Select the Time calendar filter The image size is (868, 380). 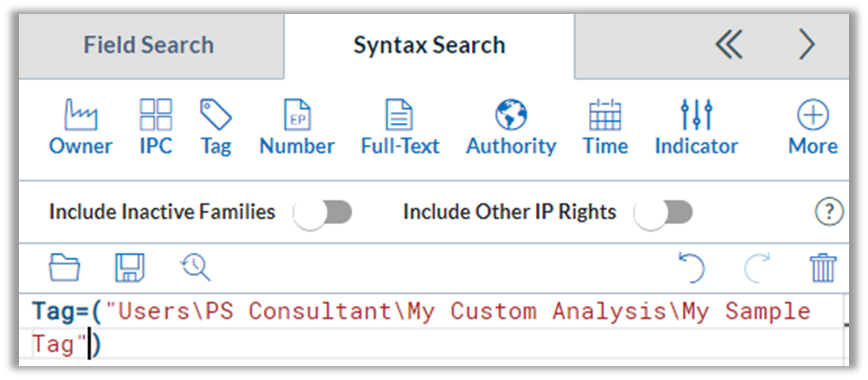tap(605, 127)
